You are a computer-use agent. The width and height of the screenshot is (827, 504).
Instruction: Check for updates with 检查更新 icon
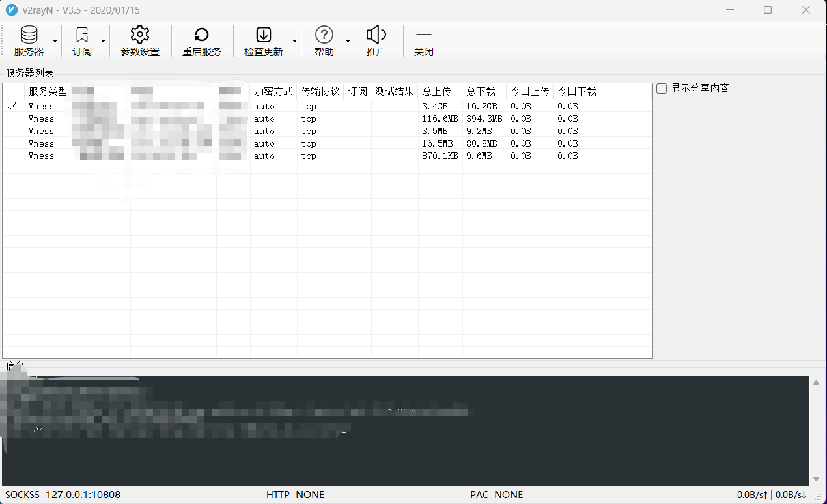[x=263, y=40]
